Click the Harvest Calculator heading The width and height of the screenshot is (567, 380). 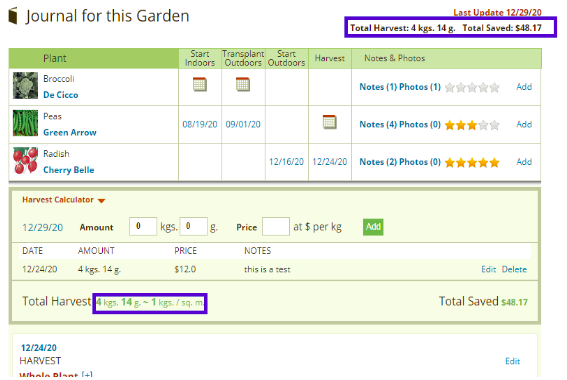point(58,200)
